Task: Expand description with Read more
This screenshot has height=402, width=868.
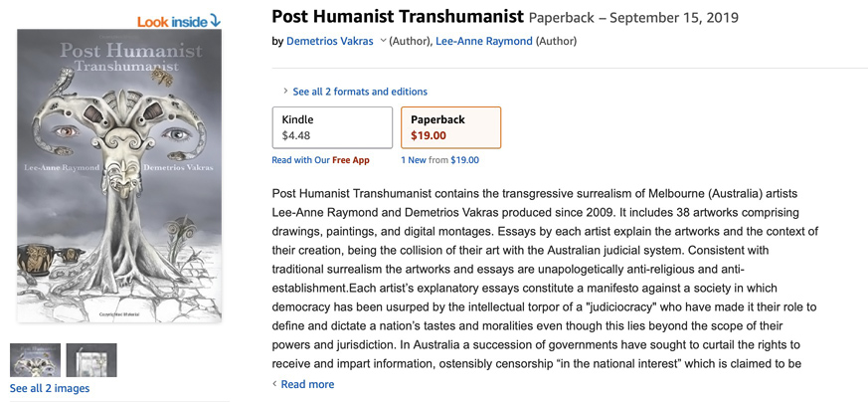Action: click(x=307, y=384)
